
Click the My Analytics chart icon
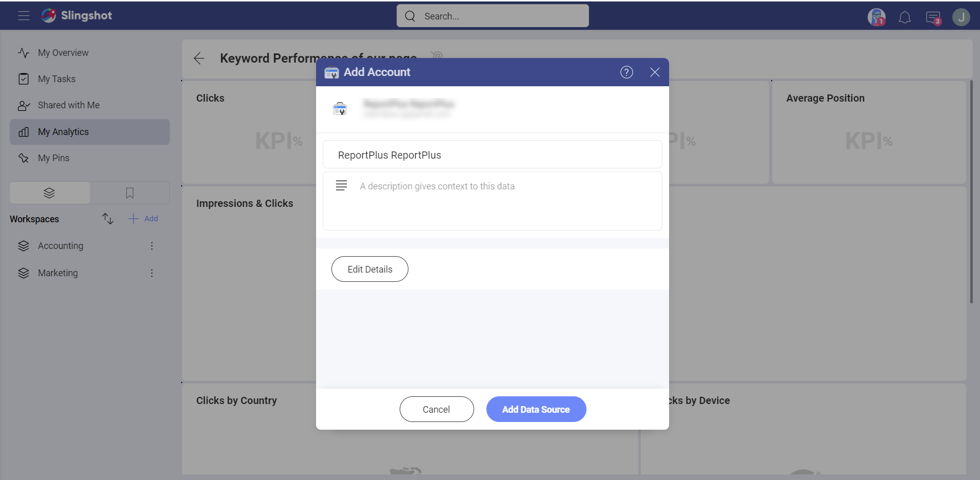(24, 132)
